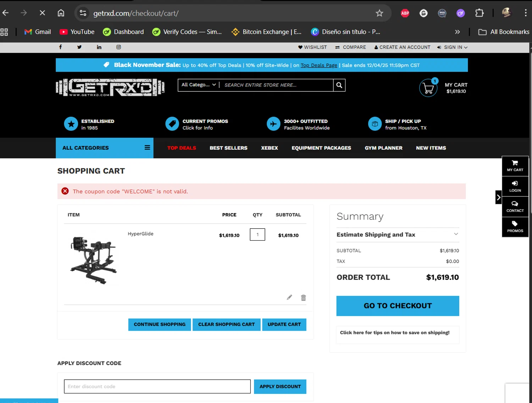Screen dimensions: 532x403
Task: Click the Clear Shopping Cart button
Action: click(x=227, y=325)
